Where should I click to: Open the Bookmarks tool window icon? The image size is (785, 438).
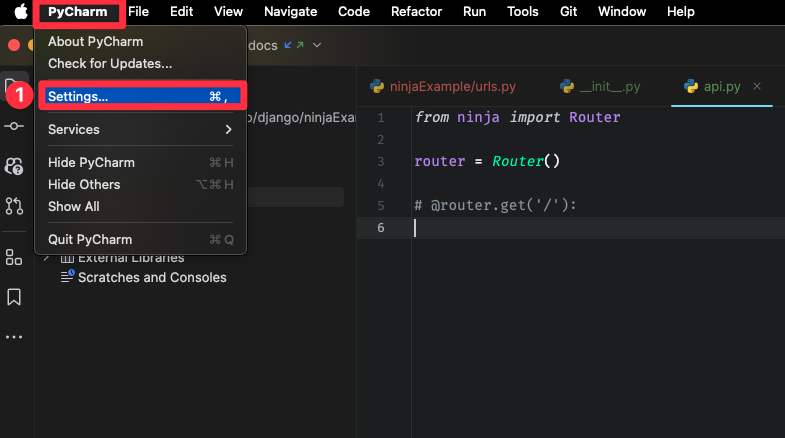coord(14,297)
